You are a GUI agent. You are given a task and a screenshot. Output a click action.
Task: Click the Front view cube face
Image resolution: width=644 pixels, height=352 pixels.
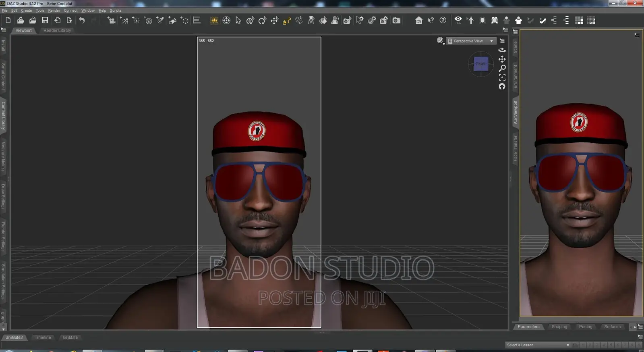tap(481, 64)
